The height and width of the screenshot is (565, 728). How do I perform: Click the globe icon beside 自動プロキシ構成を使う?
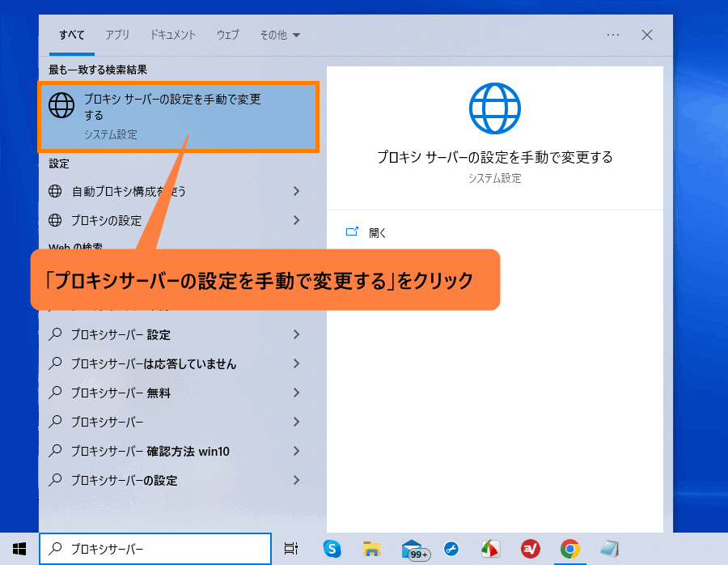[x=55, y=191]
